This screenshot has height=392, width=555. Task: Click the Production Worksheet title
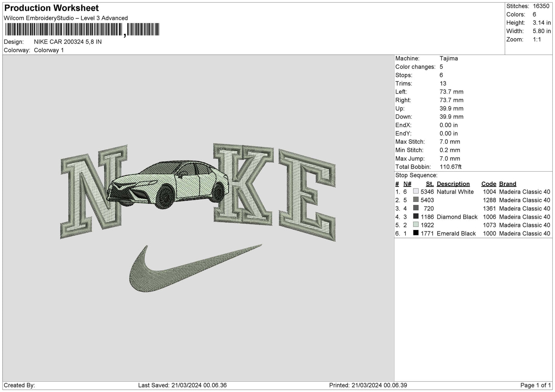click(51, 8)
